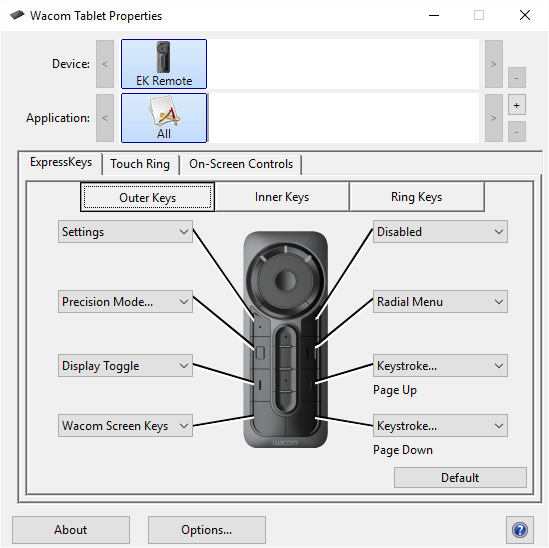
Task: Open the help question mark icon
Action: (520, 530)
